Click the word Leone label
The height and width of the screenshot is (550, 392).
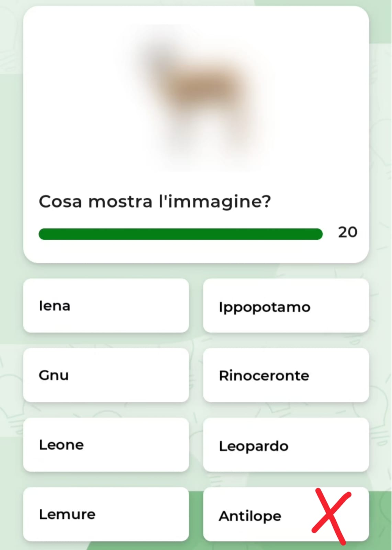[x=61, y=445]
